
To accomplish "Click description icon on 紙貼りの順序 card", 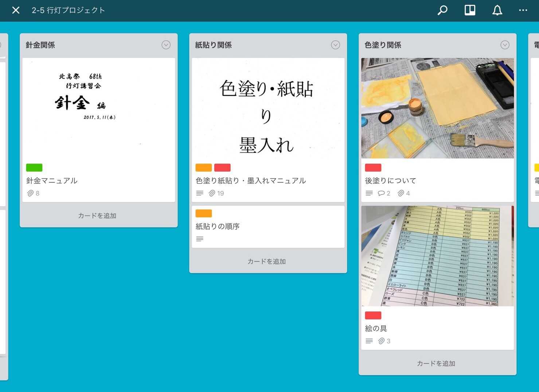I will coord(200,239).
